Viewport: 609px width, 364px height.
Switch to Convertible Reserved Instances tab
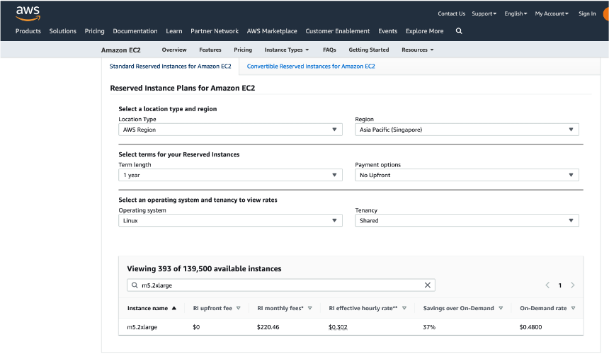click(x=311, y=67)
